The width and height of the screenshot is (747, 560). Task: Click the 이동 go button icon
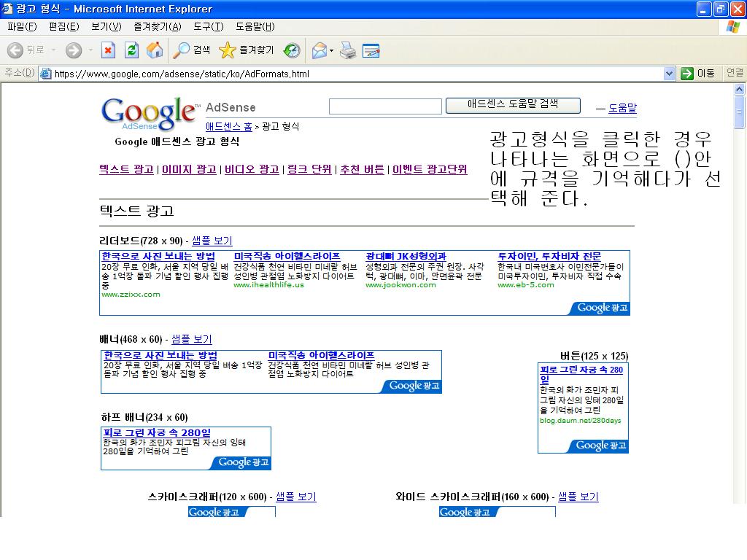pos(687,74)
